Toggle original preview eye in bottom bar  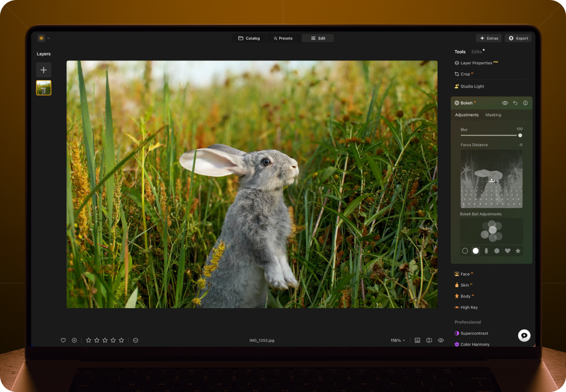click(441, 340)
